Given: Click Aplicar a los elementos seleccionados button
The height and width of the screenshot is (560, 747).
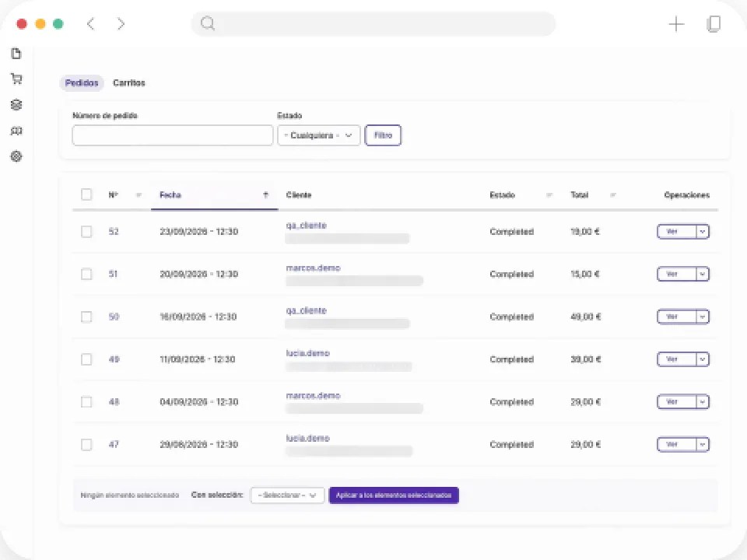Looking at the screenshot, I should coord(394,495).
